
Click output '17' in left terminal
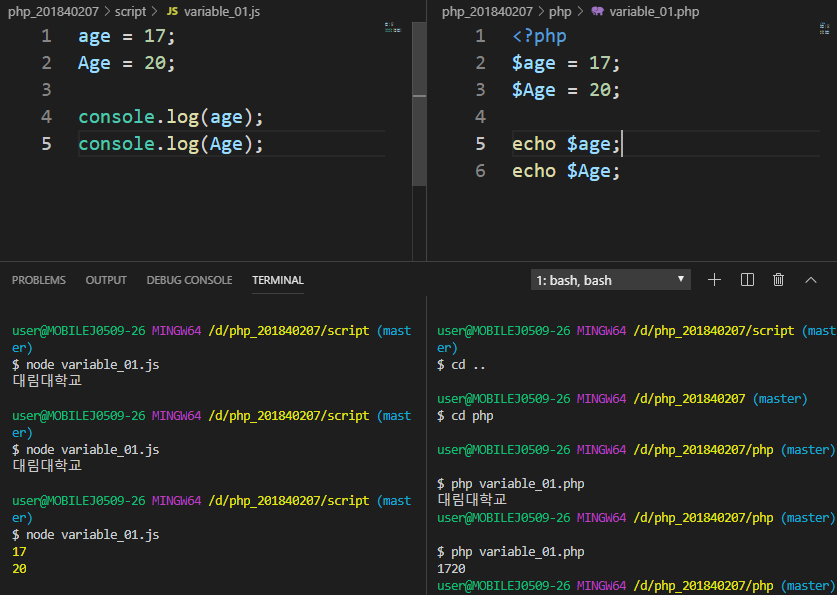pos(19,552)
